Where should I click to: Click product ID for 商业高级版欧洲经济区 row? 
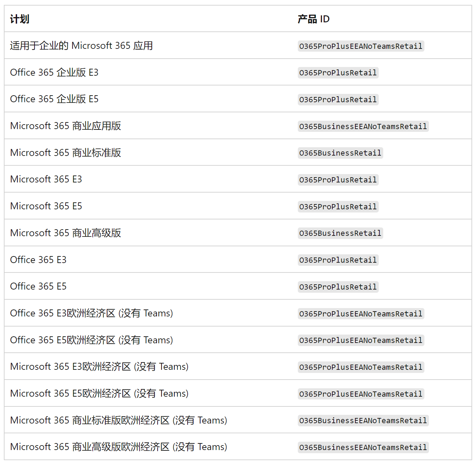[x=363, y=447]
